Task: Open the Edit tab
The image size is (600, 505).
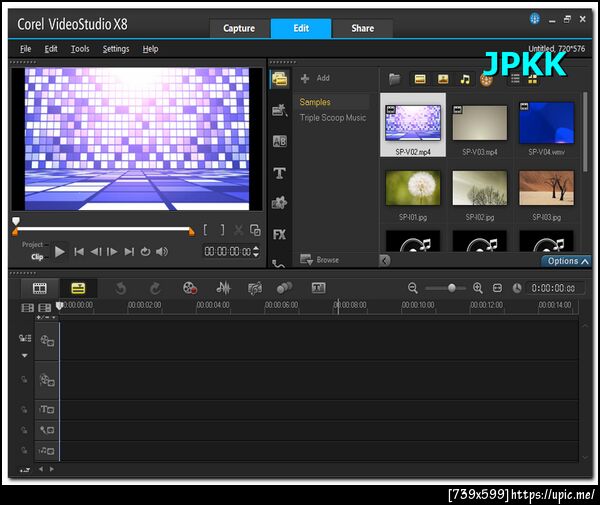Action: tap(301, 28)
